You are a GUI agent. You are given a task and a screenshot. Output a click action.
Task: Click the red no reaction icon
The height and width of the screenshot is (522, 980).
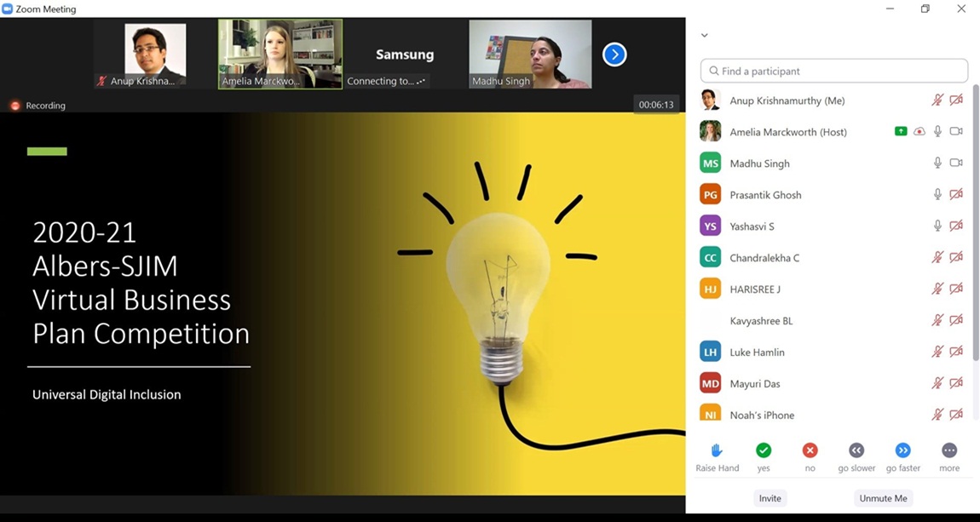810,450
